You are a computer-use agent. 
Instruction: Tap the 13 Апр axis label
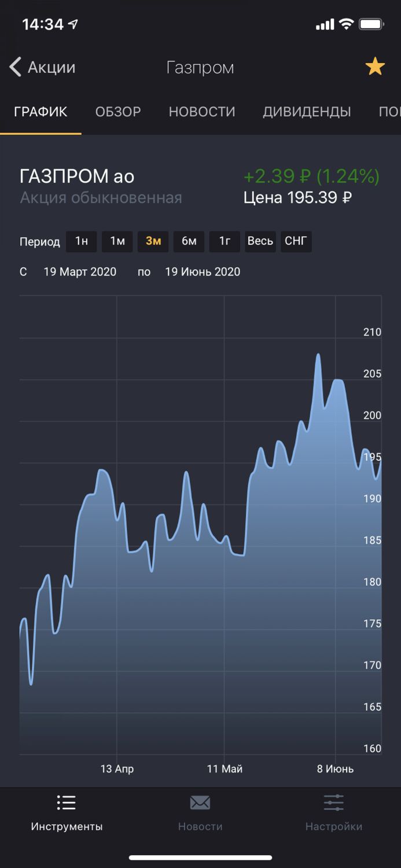click(117, 769)
